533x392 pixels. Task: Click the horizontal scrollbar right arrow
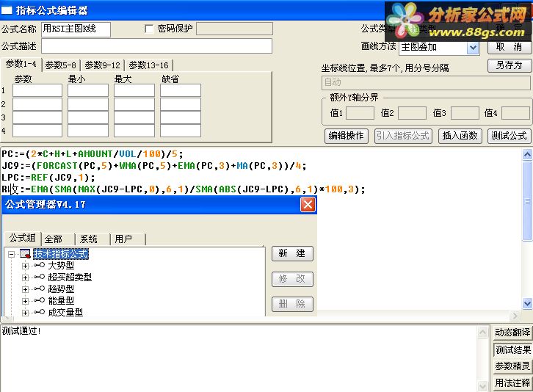point(515,316)
